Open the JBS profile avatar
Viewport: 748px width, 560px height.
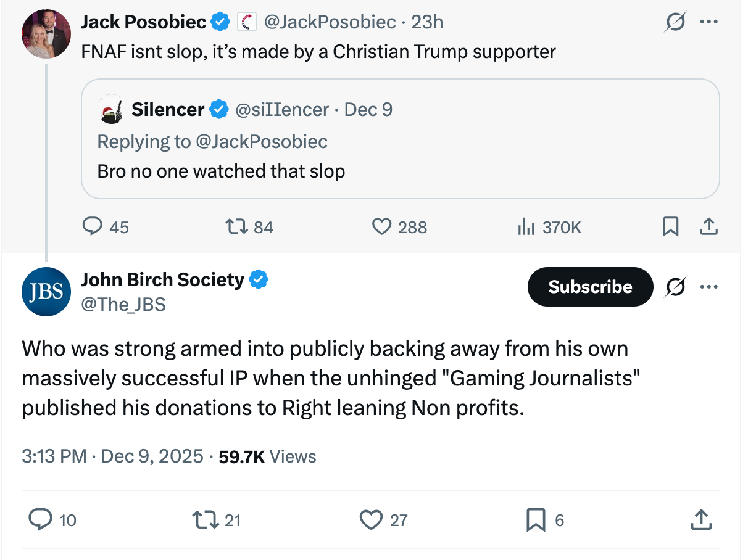[46, 292]
